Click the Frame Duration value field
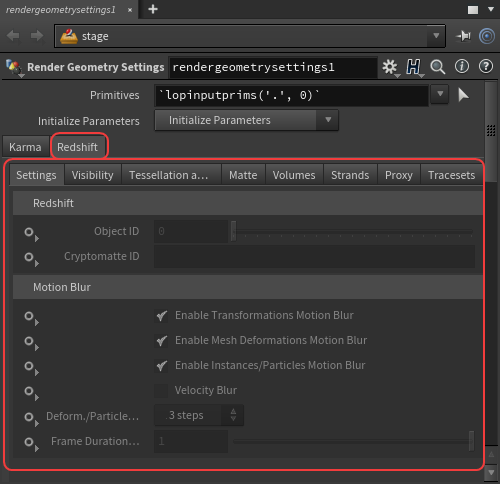 (191, 441)
